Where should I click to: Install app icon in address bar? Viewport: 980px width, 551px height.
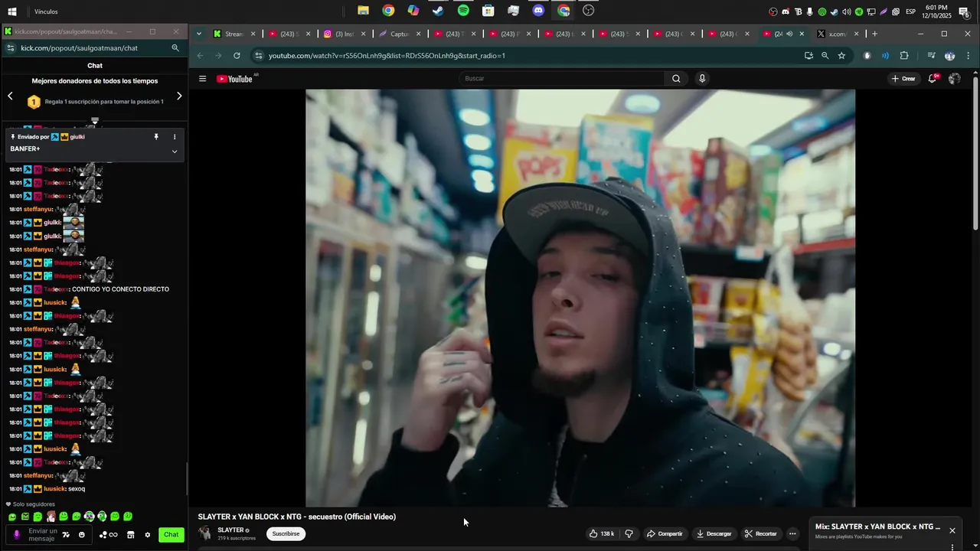(808, 55)
